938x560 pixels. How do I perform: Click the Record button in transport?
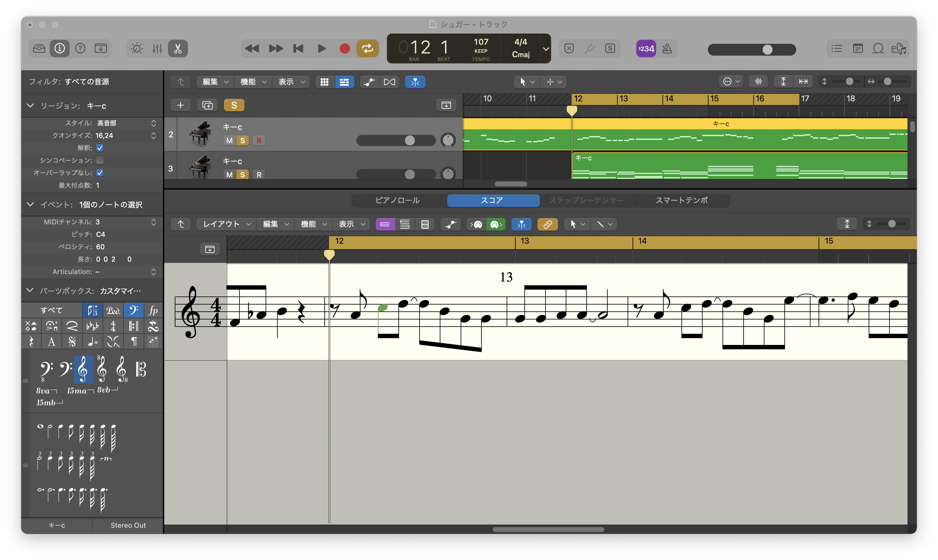click(344, 49)
